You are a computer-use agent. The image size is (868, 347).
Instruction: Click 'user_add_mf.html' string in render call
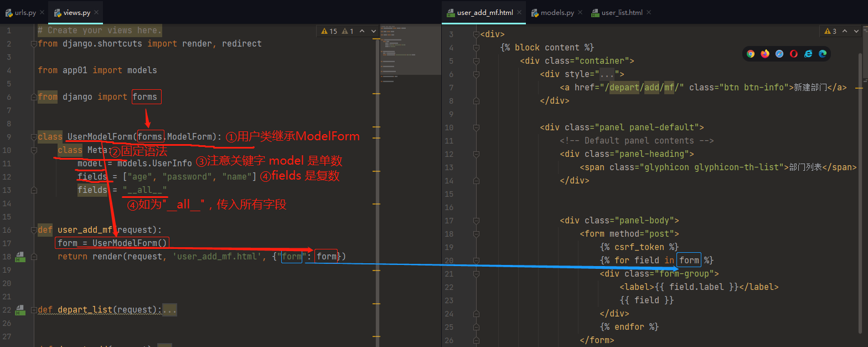pos(217,256)
